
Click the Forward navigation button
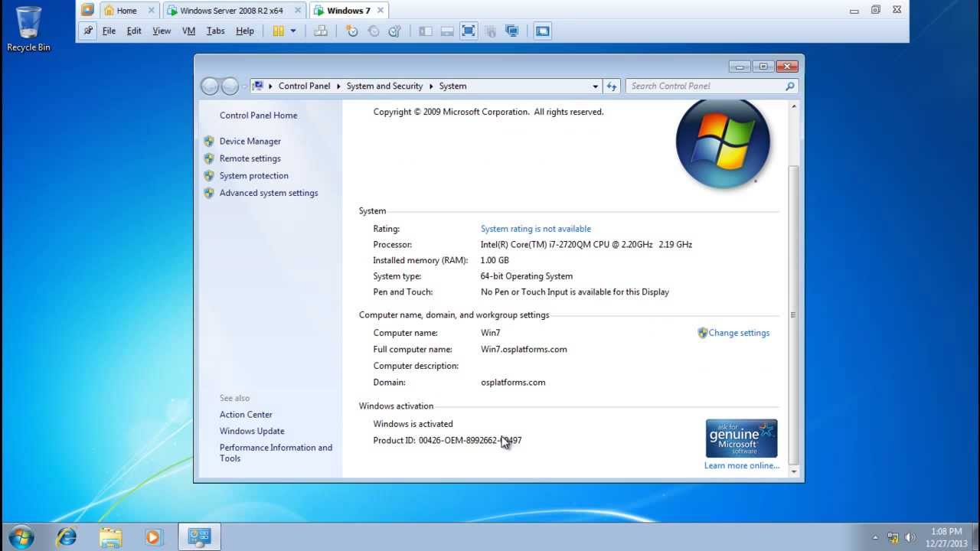[230, 86]
